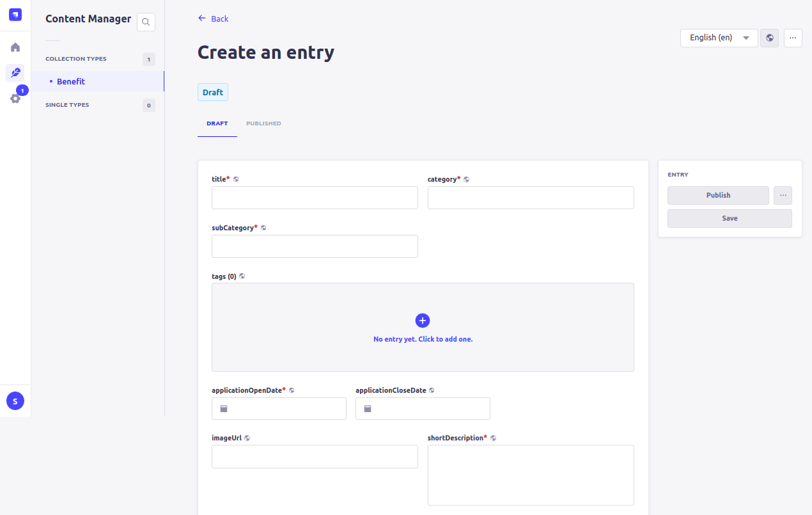This screenshot has width=812, height=515.
Task: Click into the title input field
Action: 315,198
